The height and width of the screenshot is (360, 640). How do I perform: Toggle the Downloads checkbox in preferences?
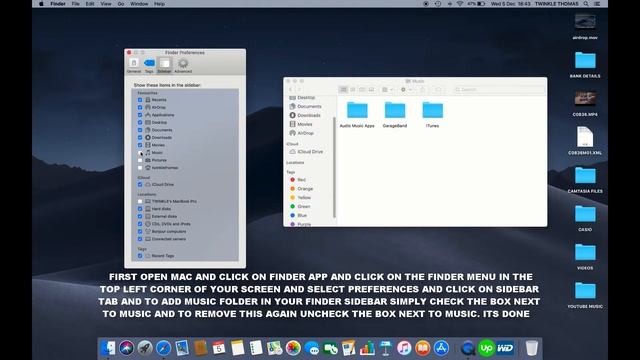[x=140, y=138]
